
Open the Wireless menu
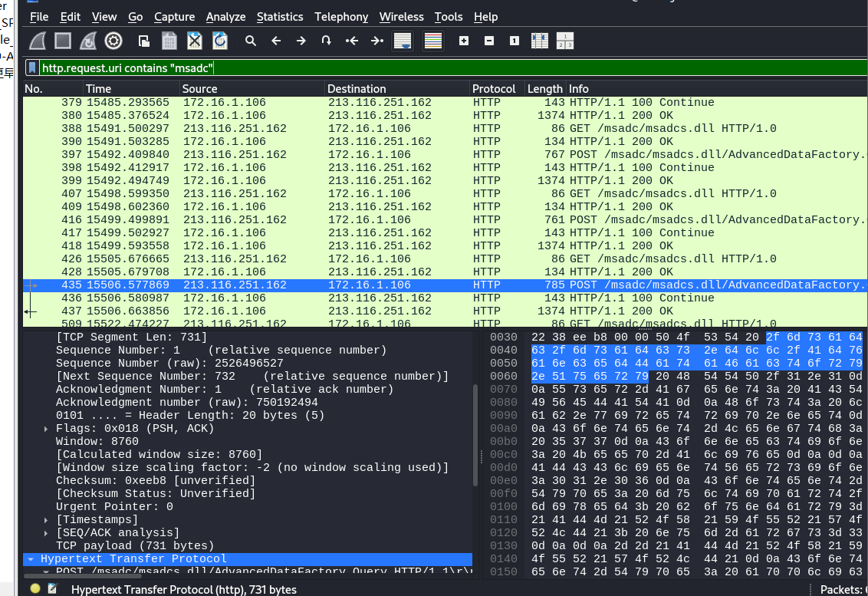click(402, 17)
